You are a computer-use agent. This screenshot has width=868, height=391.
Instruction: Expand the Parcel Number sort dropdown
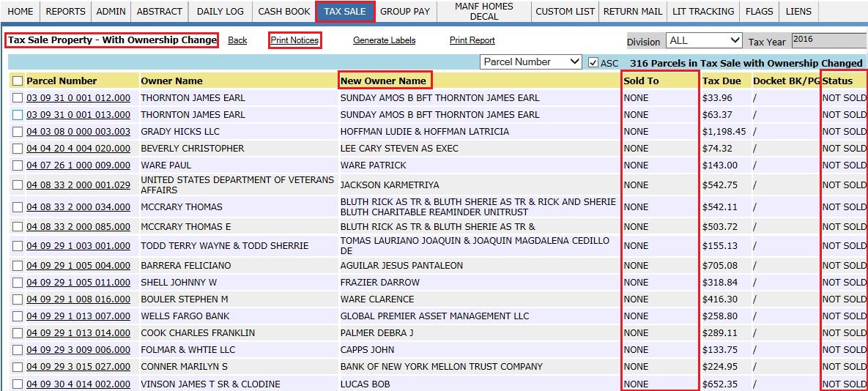coord(531,62)
